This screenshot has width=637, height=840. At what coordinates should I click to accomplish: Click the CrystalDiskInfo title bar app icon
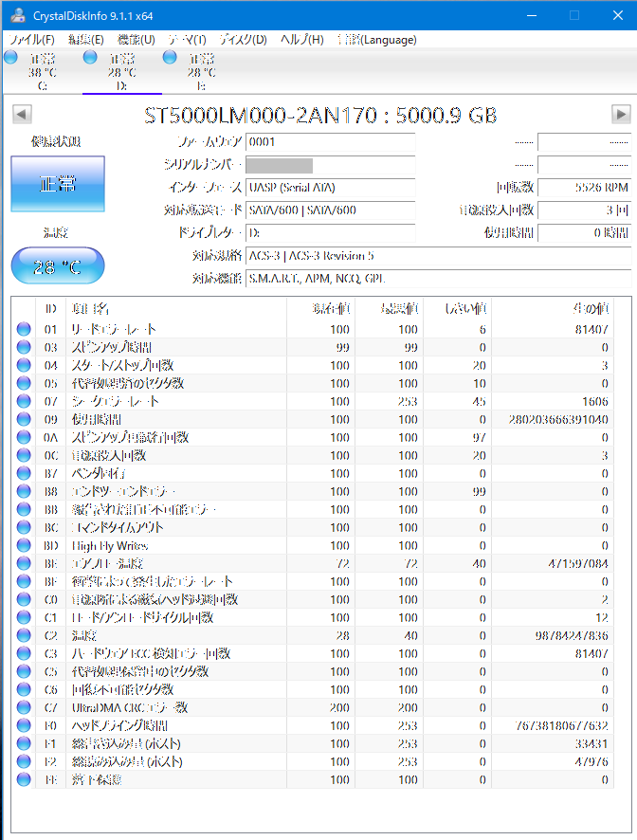[18, 15]
